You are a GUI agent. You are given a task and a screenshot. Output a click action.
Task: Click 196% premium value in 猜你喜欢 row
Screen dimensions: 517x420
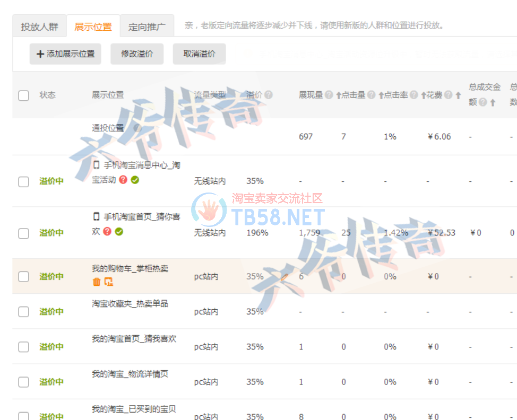pyautogui.click(x=257, y=233)
